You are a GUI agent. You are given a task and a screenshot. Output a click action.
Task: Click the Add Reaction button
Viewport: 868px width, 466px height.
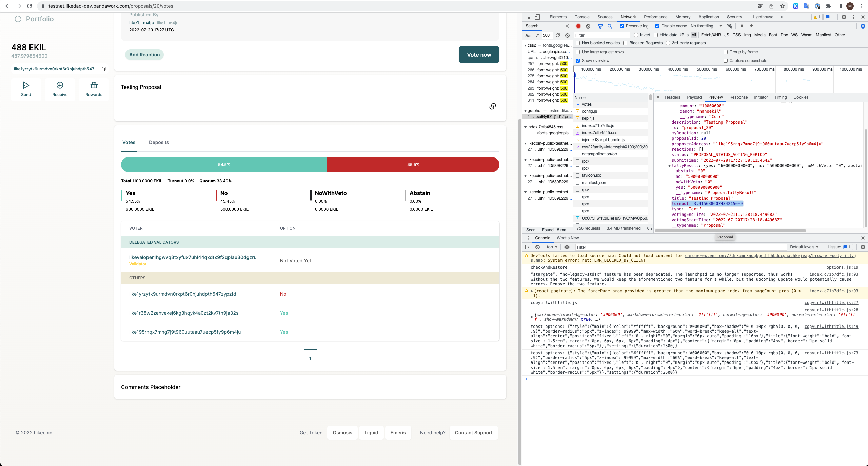tap(144, 55)
